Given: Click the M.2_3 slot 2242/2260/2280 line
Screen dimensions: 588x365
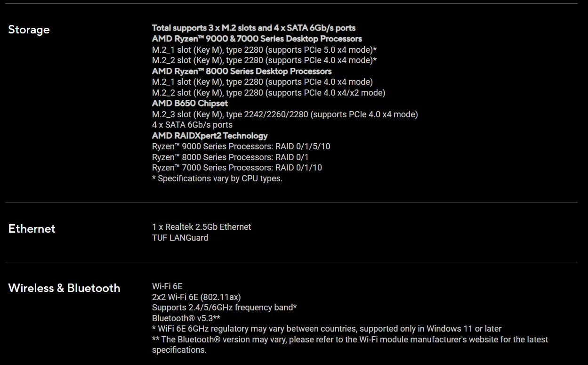Looking at the screenshot, I should [x=285, y=114].
